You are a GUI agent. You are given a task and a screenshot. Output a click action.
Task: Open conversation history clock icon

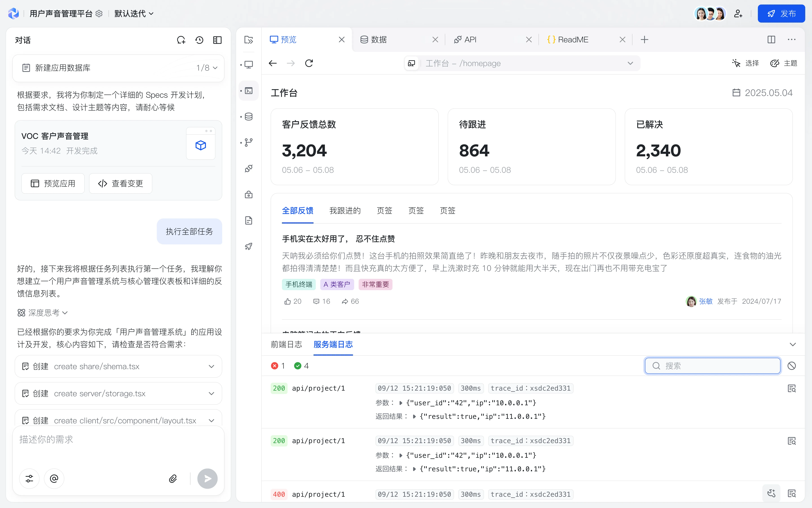click(x=199, y=40)
